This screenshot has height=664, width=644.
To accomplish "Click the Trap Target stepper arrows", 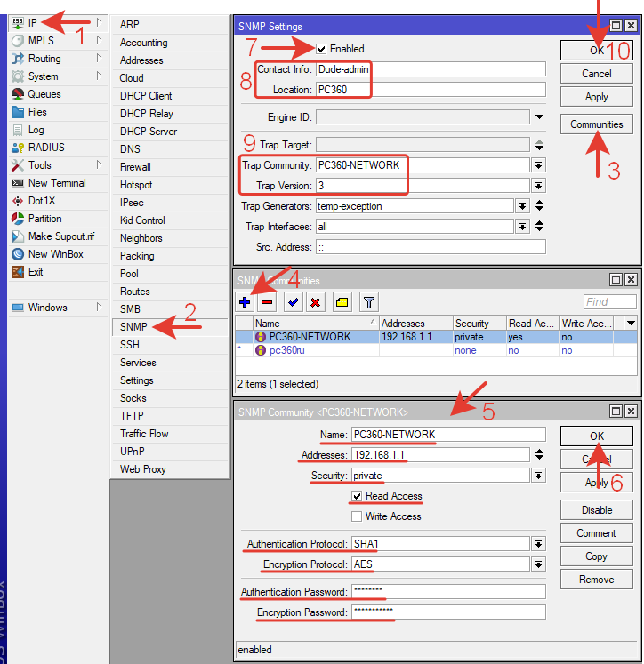I will 539,145.
